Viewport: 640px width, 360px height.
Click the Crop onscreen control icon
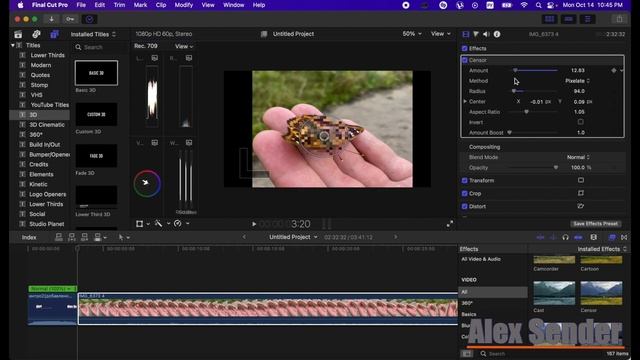coord(581,193)
